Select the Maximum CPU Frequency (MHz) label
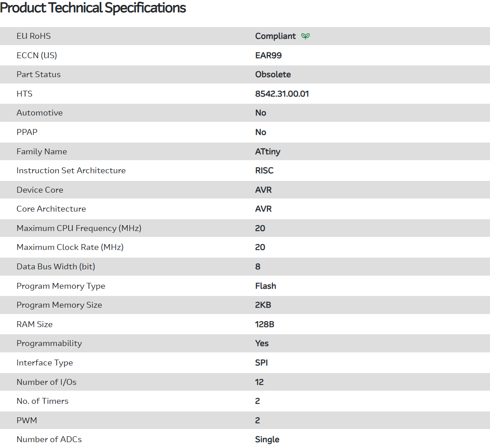The width and height of the screenshot is (490, 448). [x=79, y=228]
